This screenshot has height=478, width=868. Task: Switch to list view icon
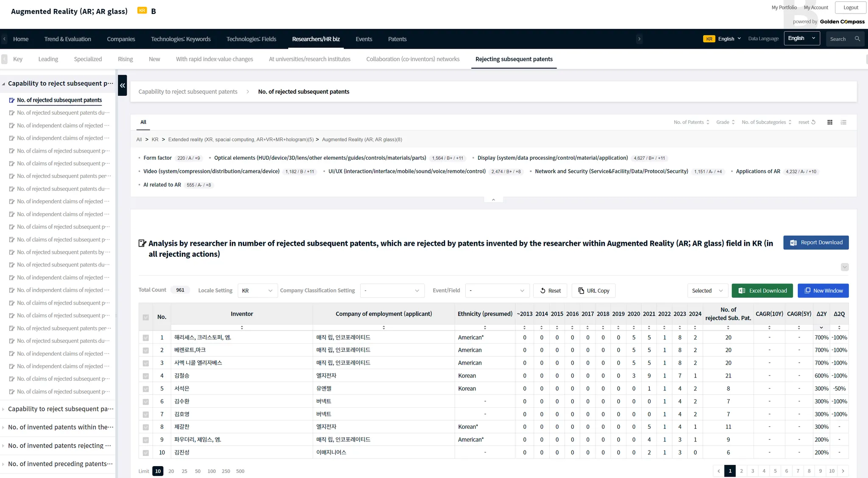pyautogui.click(x=843, y=122)
